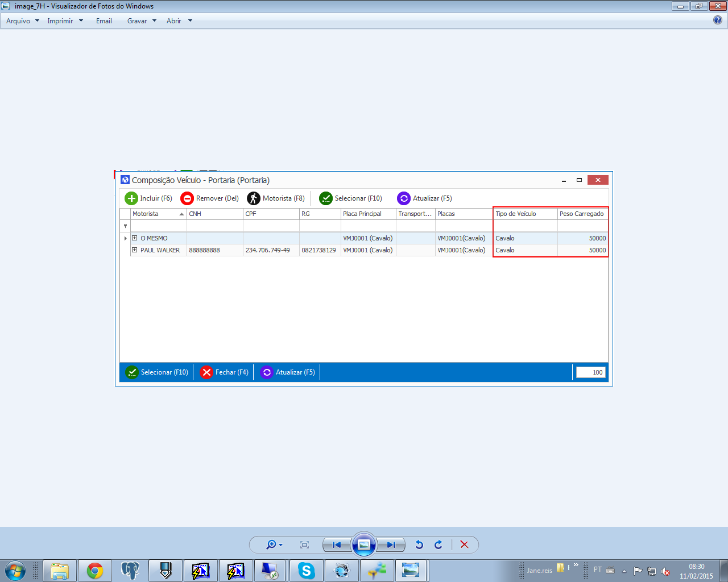The height and width of the screenshot is (582, 728).
Task: Click the filter row under Motorista
Action: click(158, 226)
